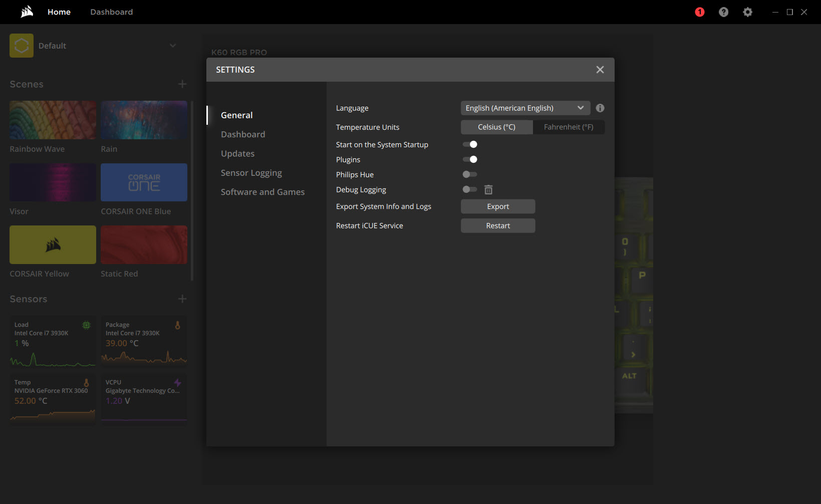Click the 52.00 °C GPU temperature value
821x504 pixels.
coord(31,401)
